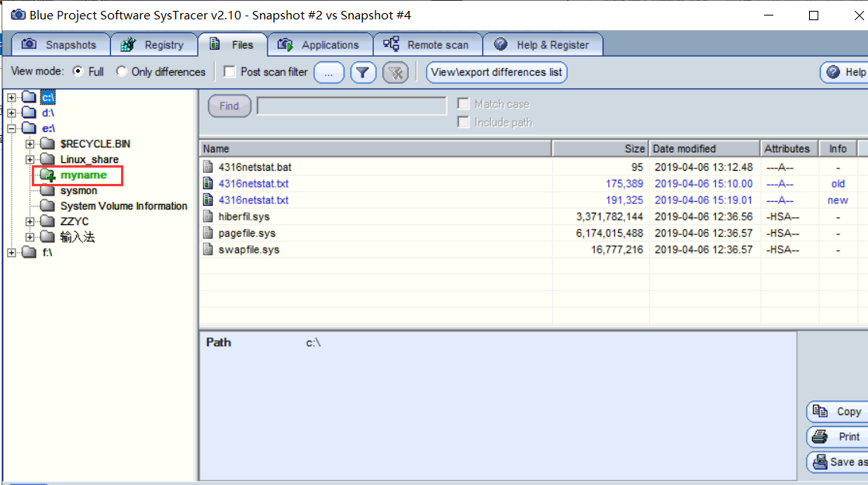Click the SysTracer camera icon in title bar
Viewport: 868px width, 485px height.
tap(18, 15)
